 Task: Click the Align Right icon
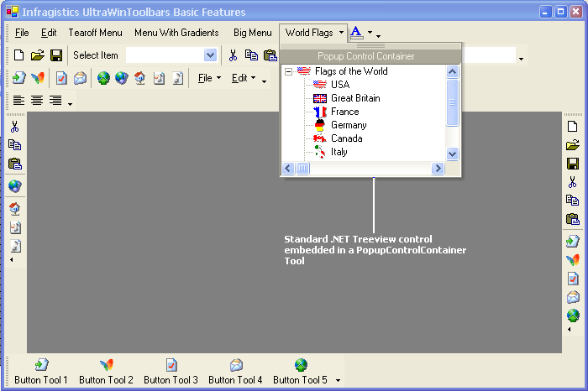pyautogui.click(x=55, y=101)
